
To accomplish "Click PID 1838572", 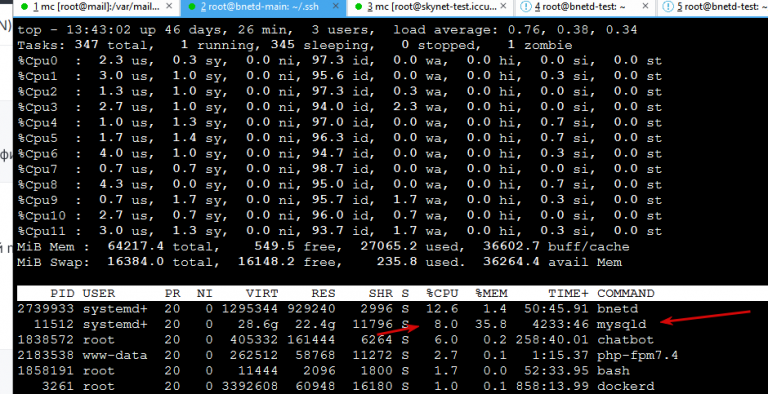I will pos(46,340).
